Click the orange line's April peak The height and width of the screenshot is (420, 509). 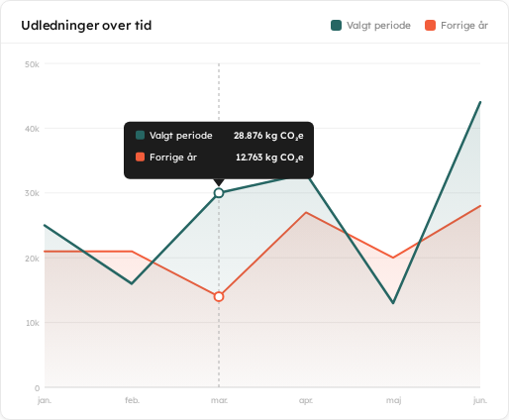[306, 212]
